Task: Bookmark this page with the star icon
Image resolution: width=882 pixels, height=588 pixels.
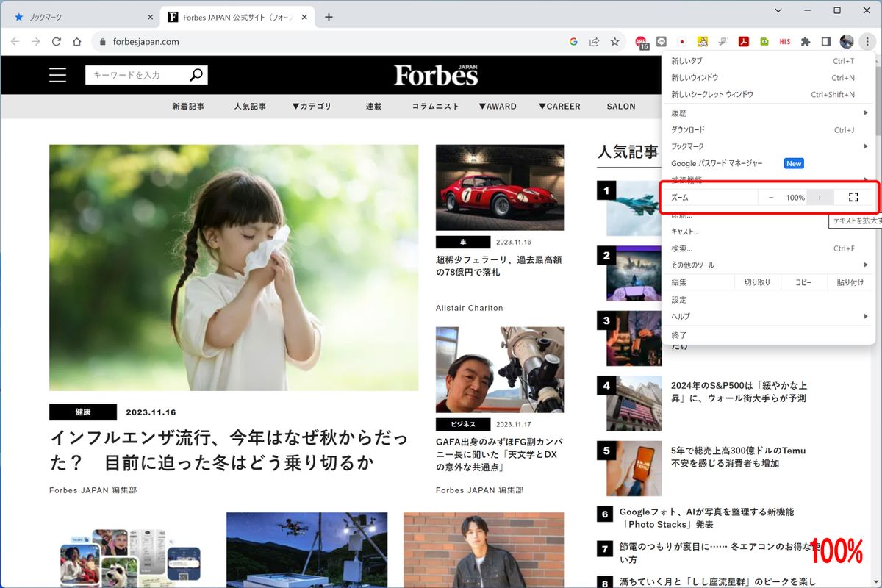Action: (x=615, y=42)
